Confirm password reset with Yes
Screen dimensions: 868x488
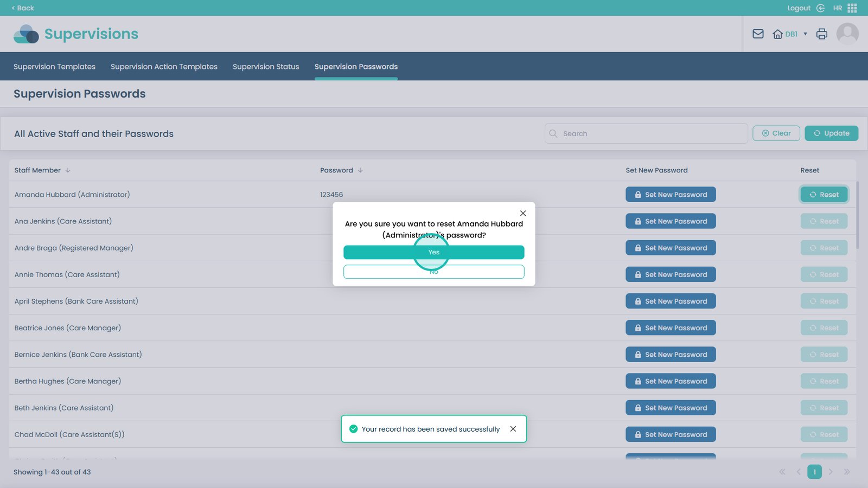pyautogui.click(x=433, y=252)
